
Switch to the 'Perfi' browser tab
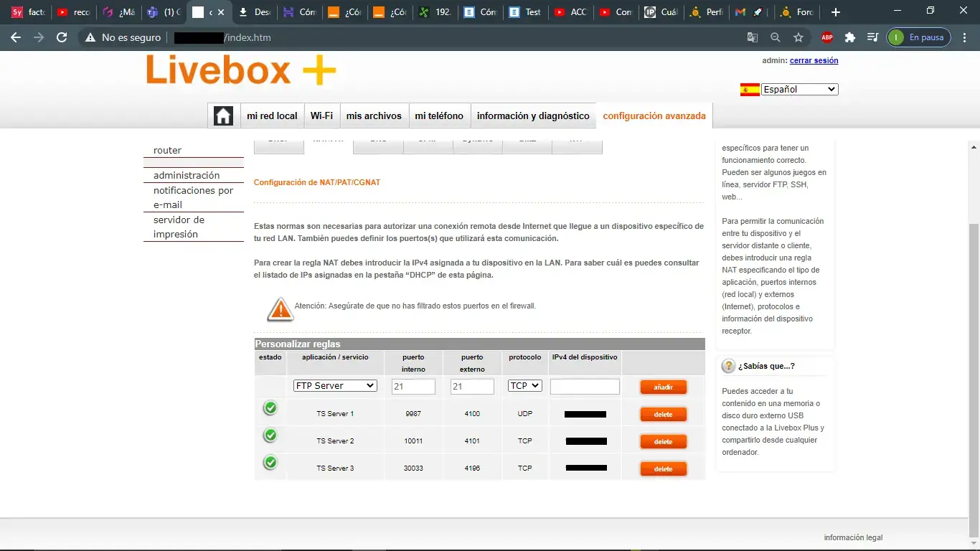[x=706, y=12]
